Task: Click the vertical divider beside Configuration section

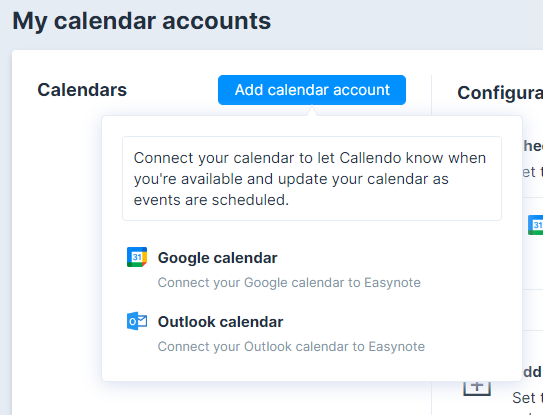Action: tap(431, 94)
